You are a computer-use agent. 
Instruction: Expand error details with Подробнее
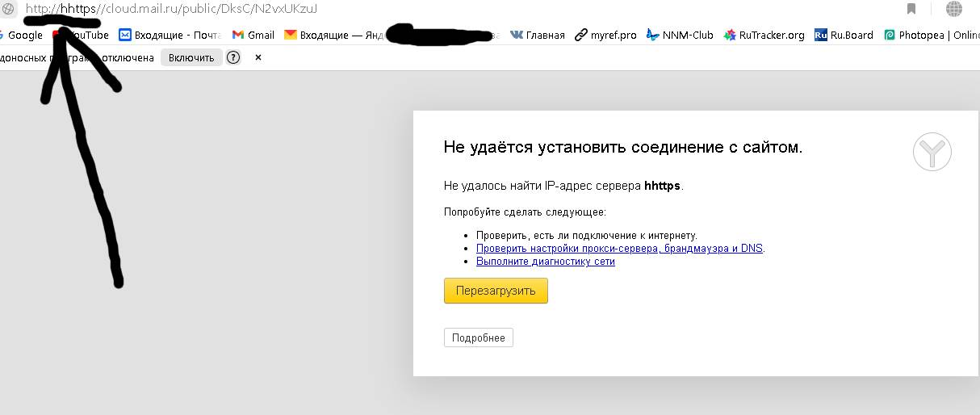pyautogui.click(x=478, y=337)
